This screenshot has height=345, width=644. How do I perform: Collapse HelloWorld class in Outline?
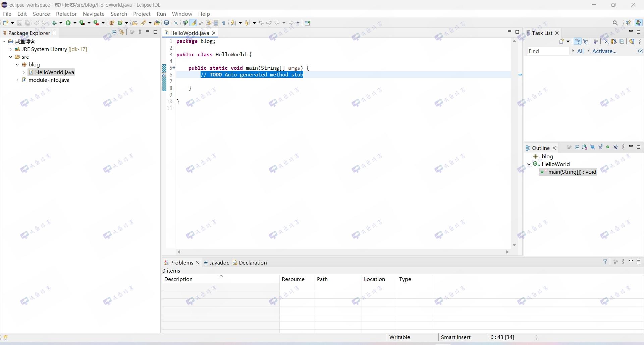(x=529, y=164)
